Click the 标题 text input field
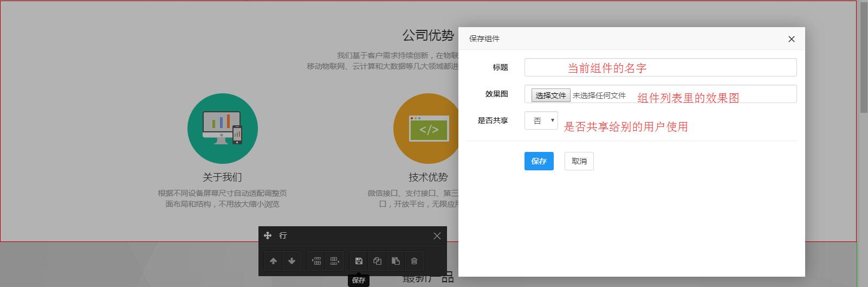The height and width of the screenshot is (287, 868). (660, 67)
